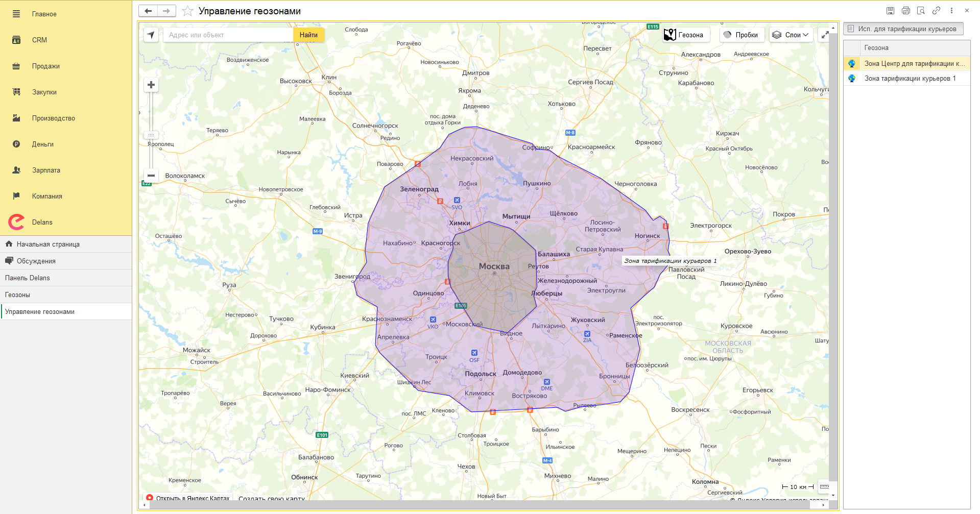Click the geolocation arrow on map
This screenshot has height=514, width=980.
tap(151, 35)
